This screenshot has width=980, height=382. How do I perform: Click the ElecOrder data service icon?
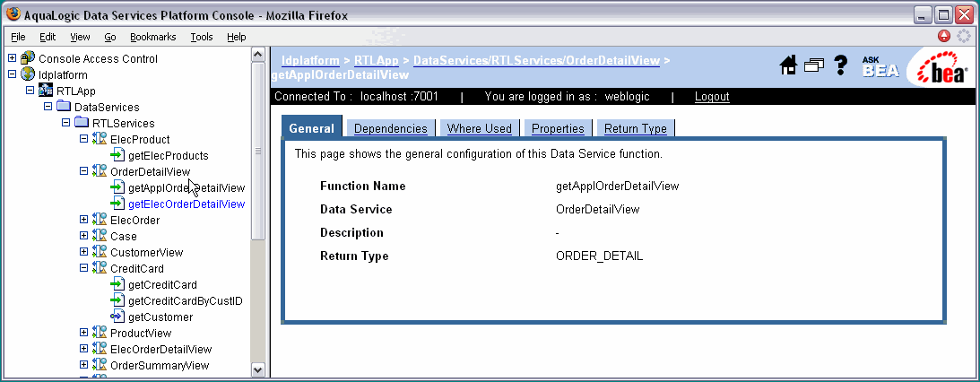[100, 220]
